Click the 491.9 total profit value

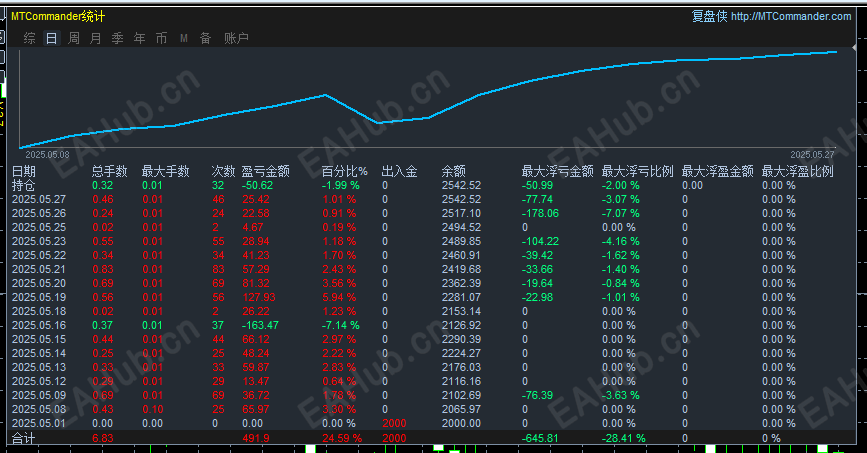pyautogui.click(x=256, y=439)
